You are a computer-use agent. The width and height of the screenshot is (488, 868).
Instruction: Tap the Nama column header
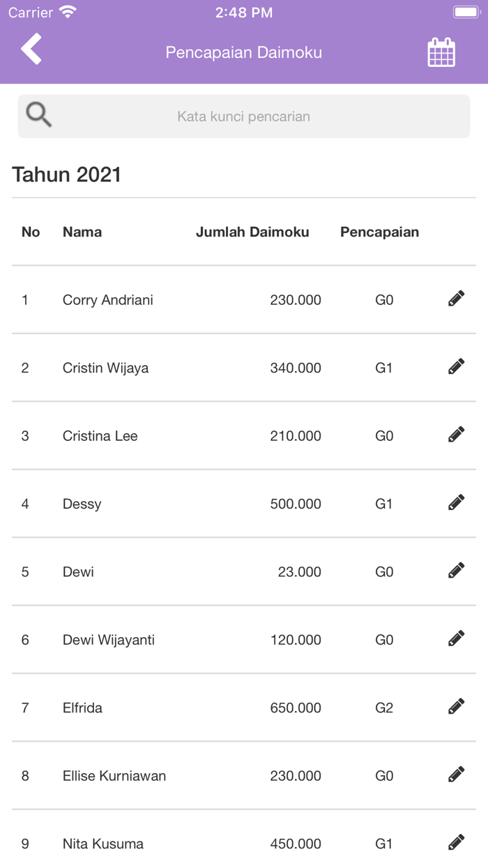pos(82,232)
